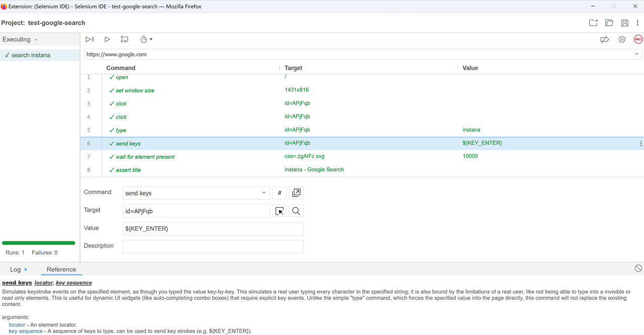
Task: Open the send keys row options menu
Action: click(640, 144)
